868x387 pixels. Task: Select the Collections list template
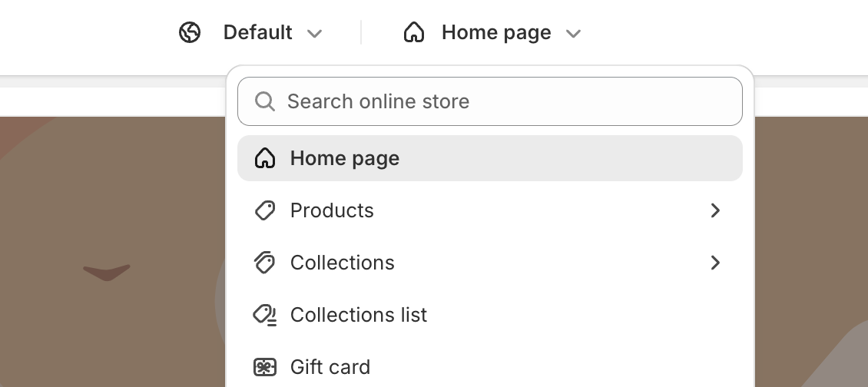490,315
